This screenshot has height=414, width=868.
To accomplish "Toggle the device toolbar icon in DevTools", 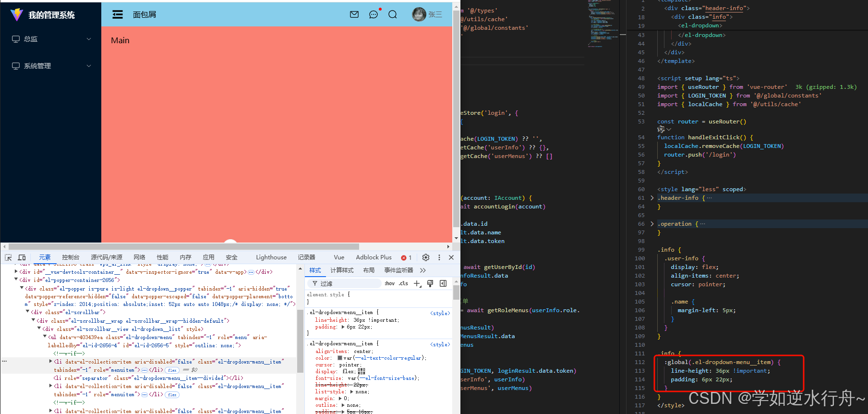I will pyautogui.click(x=22, y=257).
